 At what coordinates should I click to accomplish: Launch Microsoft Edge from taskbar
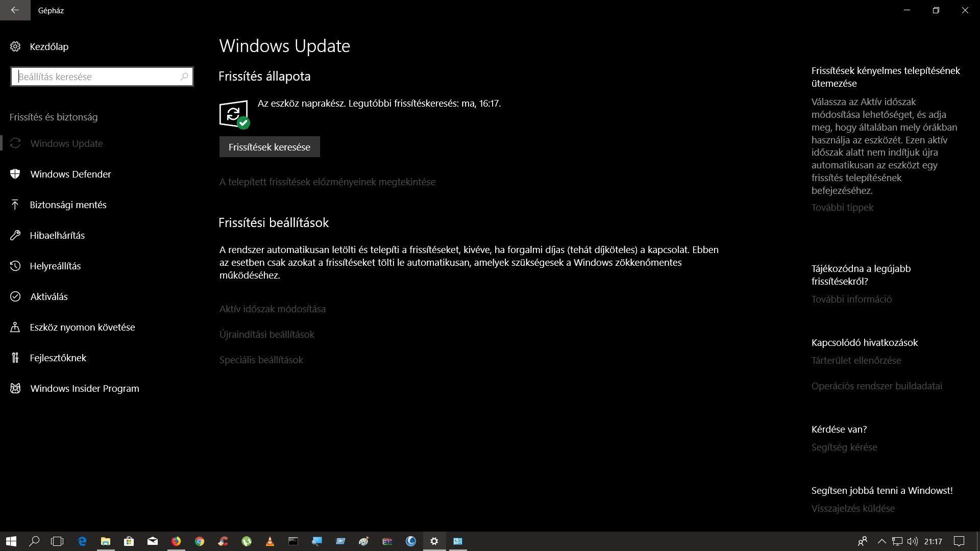82,541
